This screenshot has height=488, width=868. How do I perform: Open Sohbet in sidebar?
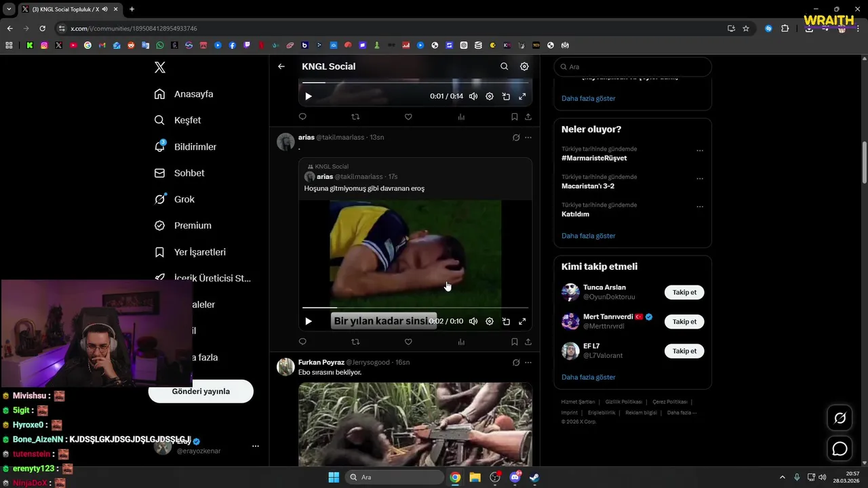[179, 173]
